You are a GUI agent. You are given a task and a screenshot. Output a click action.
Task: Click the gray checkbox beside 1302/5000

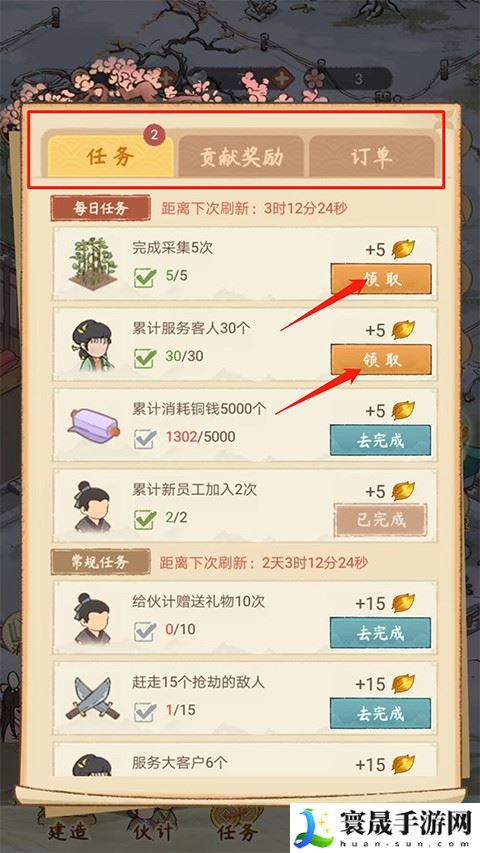point(145,437)
